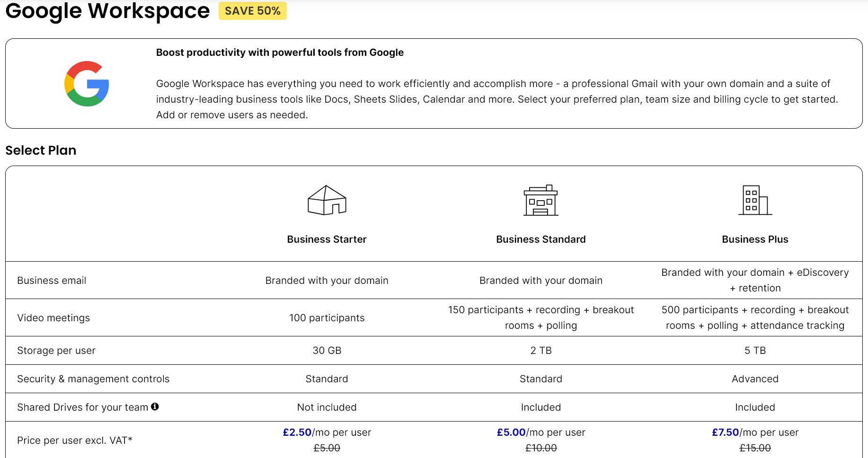This screenshot has width=868, height=458.
Task: Click the struck-through £15.00 price
Action: pos(755,448)
